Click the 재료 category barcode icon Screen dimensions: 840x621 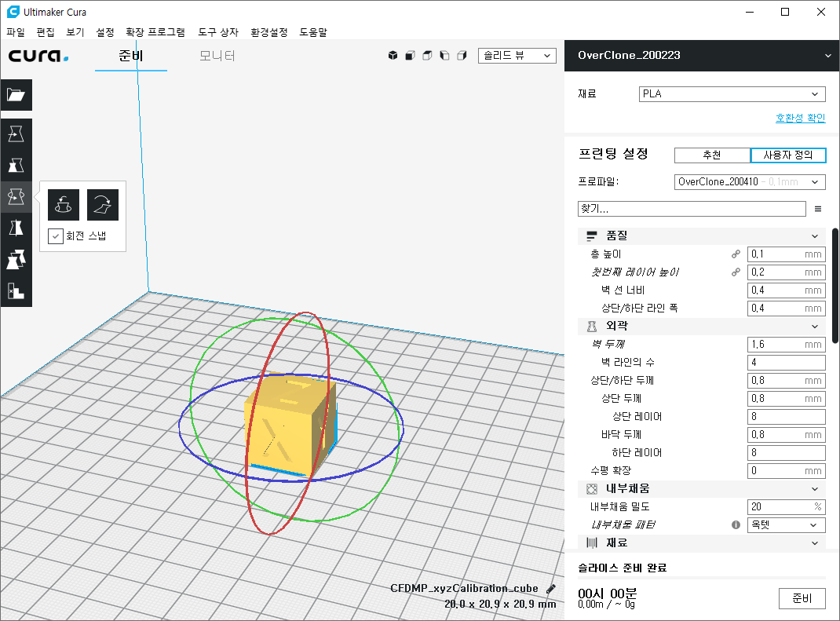pos(591,542)
